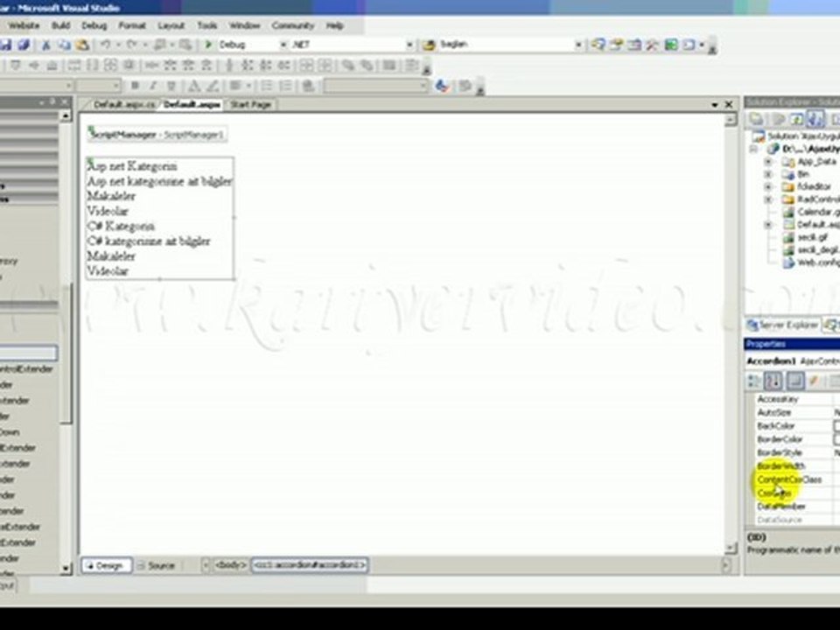This screenshot has width=840, height=630.
Task: Click the Copy icon in the toolbar
Action: (64, 45)
